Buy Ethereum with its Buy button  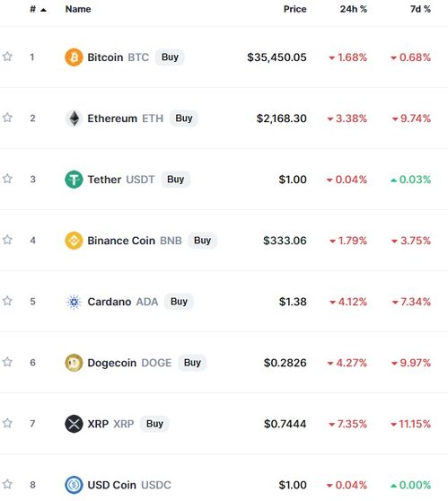coord(184,119)
